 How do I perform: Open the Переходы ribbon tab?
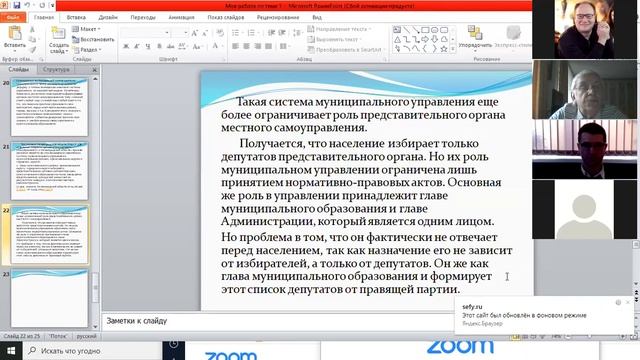143,17
